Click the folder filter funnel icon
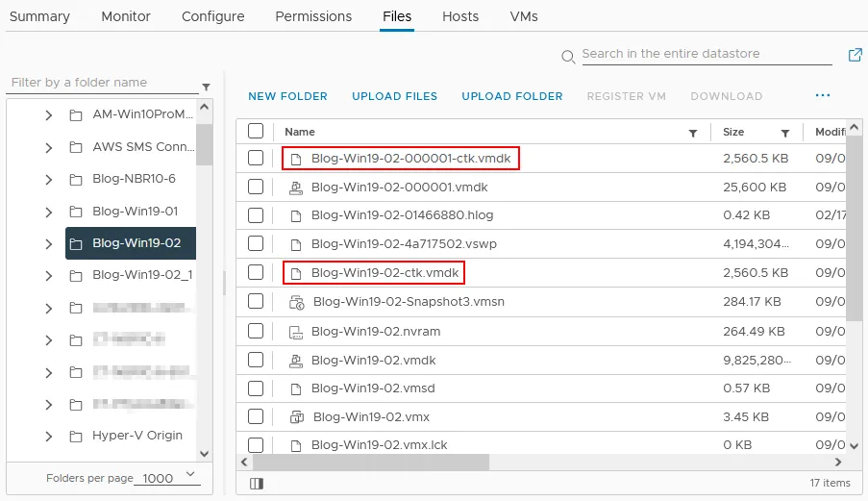Image resolution: width=868 pixels, height=501 pixels. (x=206, y=87)
